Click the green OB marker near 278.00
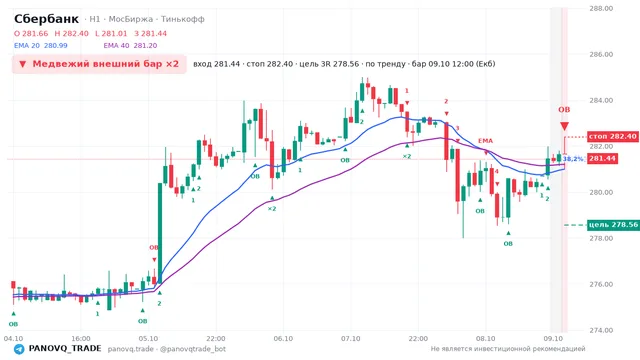The width and height of the screenshot is (640, 360). 508,244
